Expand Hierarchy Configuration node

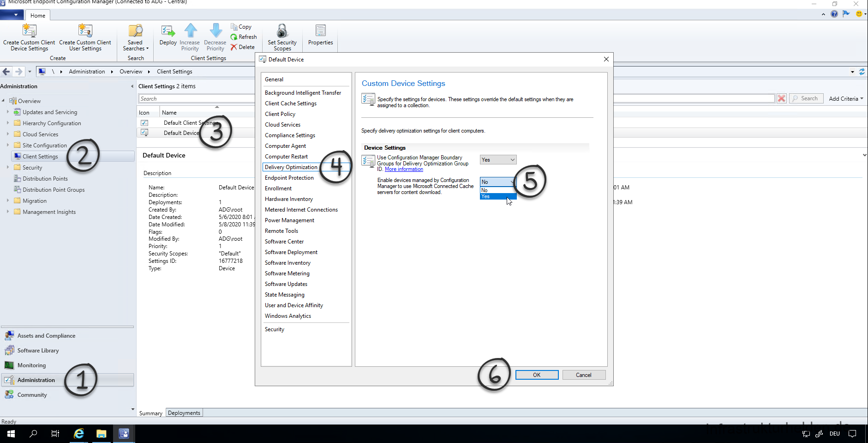click(x=8, y=123)
